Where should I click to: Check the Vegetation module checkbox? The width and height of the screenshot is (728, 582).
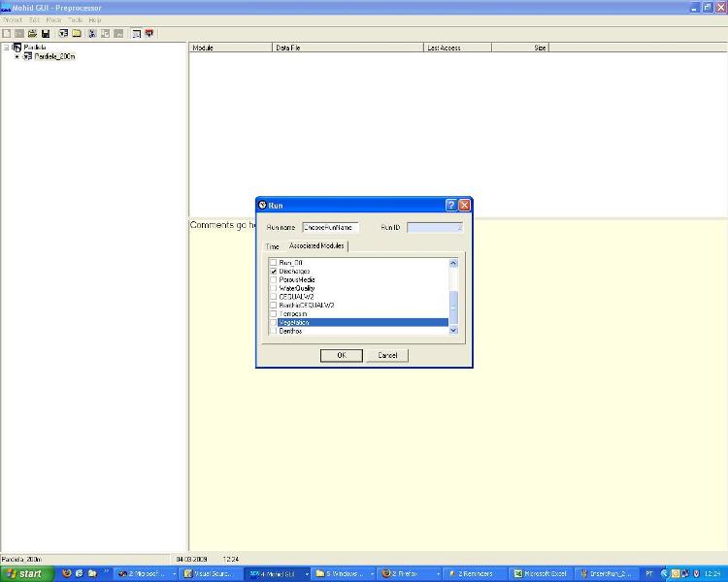coord(273,322)
